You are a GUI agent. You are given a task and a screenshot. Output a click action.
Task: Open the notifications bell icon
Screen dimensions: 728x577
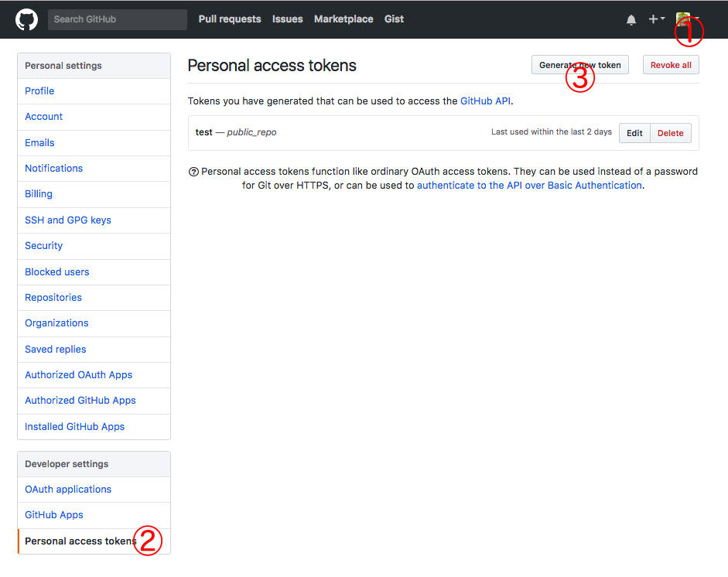(x=631, y=19)
